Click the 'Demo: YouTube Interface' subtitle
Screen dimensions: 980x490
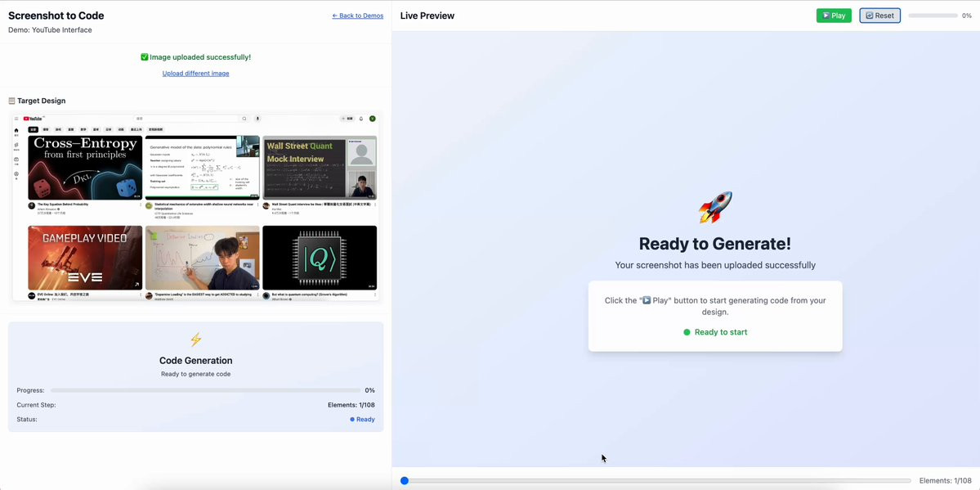(x=50, y=30)
